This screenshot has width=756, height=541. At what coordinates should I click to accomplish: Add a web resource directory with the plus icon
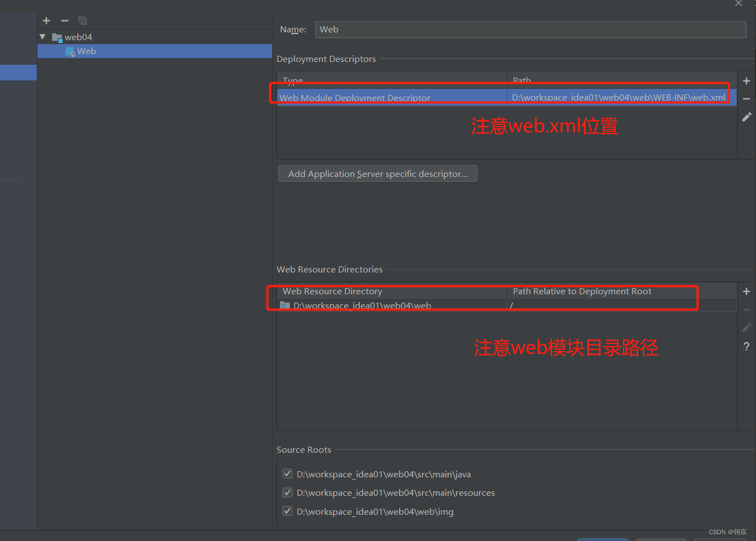(747, 291)
